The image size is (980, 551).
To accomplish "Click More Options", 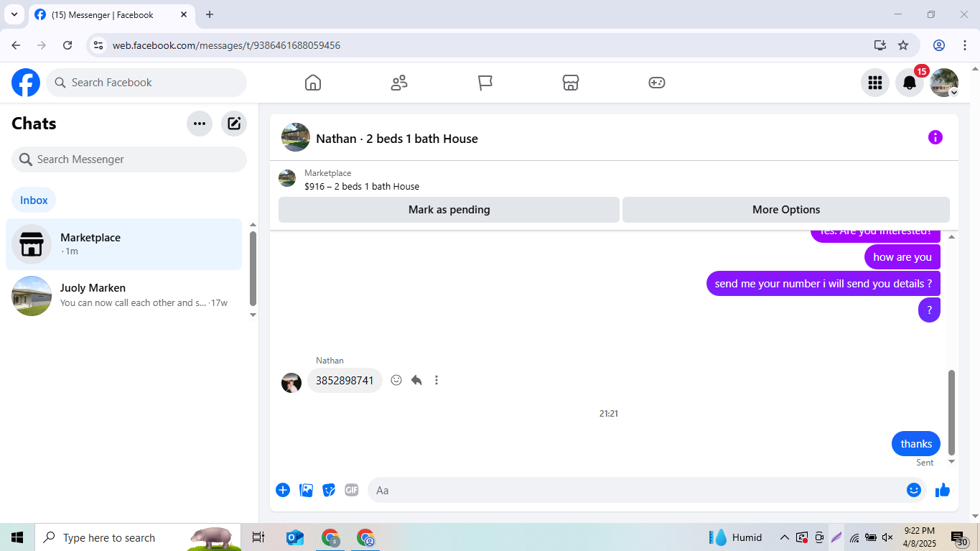I will (x=786, y=210).
